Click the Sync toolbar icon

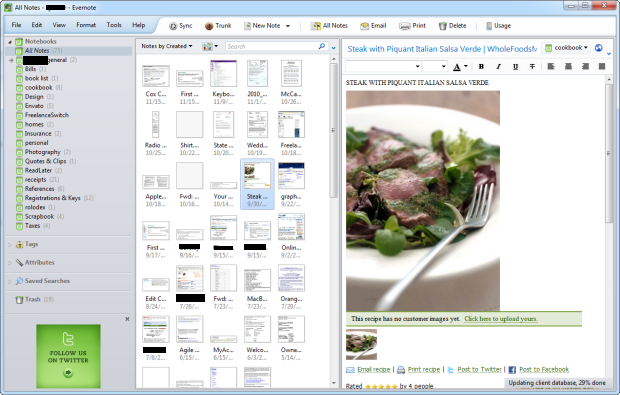coord(173,26)
